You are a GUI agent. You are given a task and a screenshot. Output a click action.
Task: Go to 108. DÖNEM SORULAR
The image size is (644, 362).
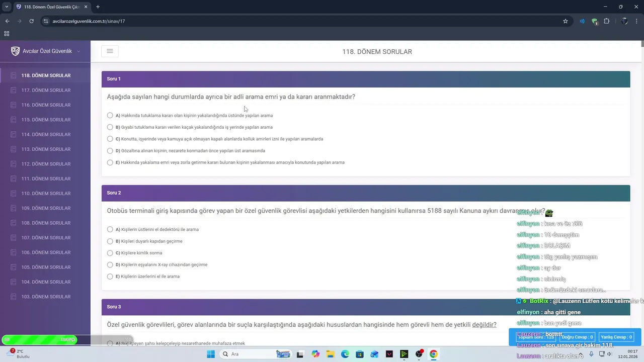pos(45,223)
